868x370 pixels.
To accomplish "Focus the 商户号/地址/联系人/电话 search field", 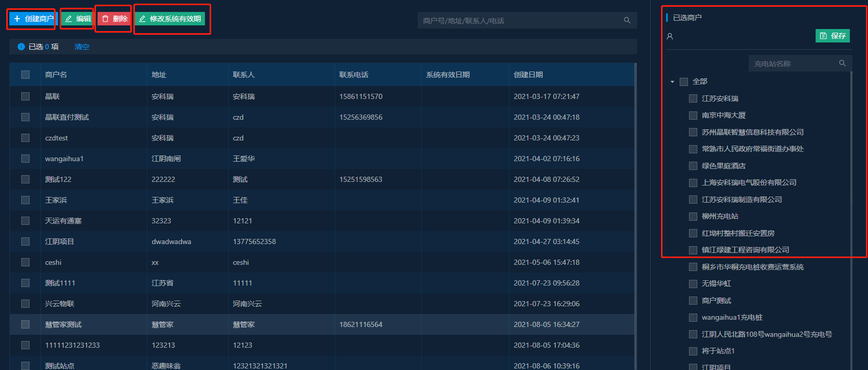I will coord(519,20).
